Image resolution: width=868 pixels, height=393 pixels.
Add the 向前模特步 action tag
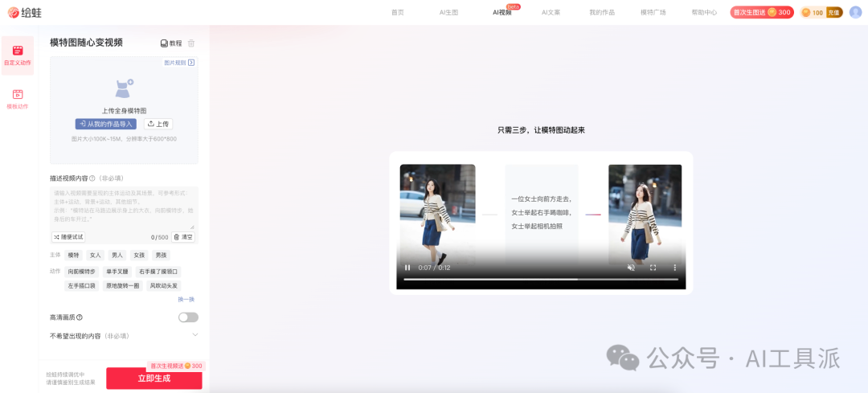(x=82, y=272)
